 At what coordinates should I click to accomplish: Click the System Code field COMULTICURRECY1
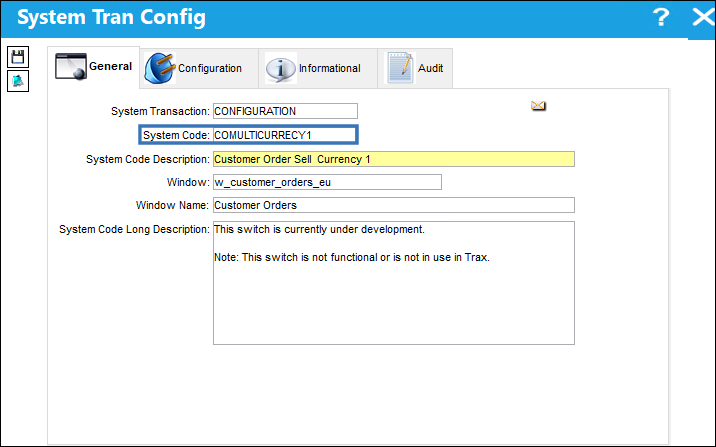[x=284, y=135]
